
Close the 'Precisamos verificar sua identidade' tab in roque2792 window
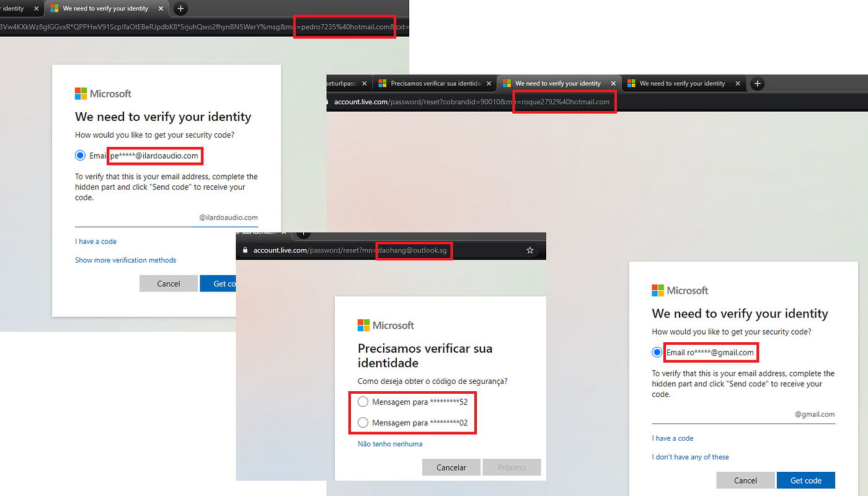tap(489, 83)
